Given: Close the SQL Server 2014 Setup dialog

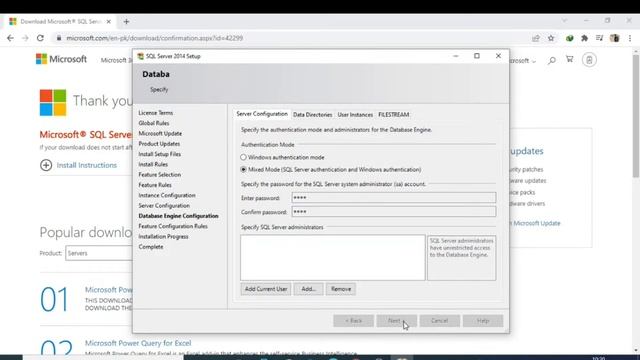Looking at the screenshot, I should [x=498, y=56].
